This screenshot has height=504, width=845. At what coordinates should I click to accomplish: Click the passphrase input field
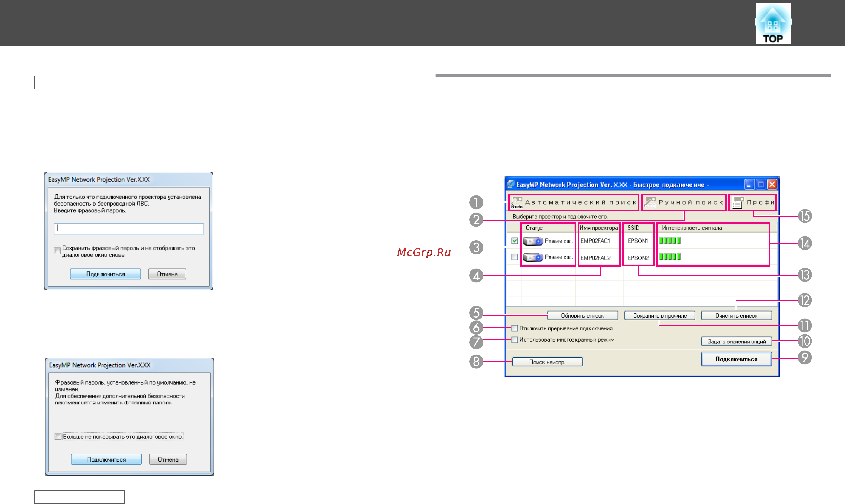(129, 228)
